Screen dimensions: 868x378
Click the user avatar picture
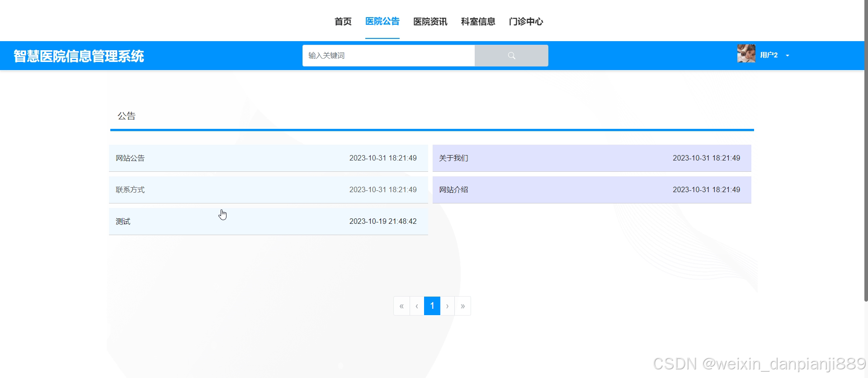click(x=746, y=54)
